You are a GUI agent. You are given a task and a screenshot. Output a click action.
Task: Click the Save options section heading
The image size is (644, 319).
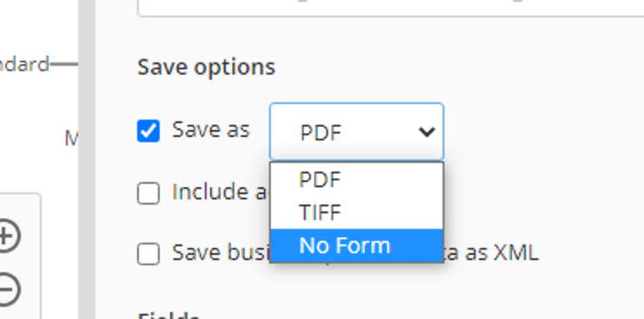pyautogui.click(x=207, y=68)
